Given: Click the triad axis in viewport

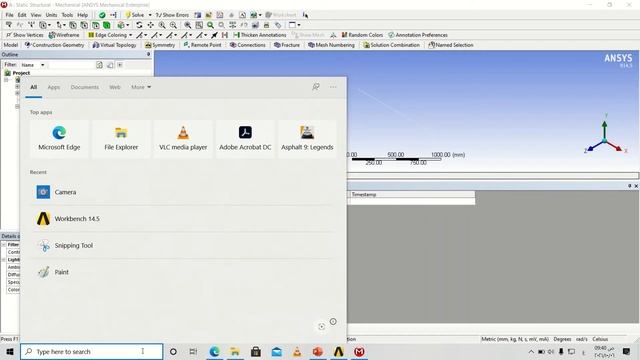Looking at the screenshot, I should pyautogui.click(x=605, y=135).
